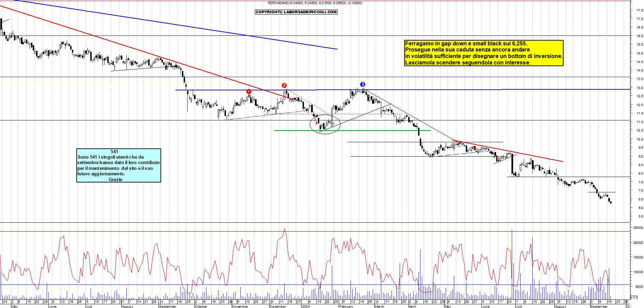Click the line 'per il mantenimento del sito e il suo'
Screen dimensions: 644x308
point(115,168)
